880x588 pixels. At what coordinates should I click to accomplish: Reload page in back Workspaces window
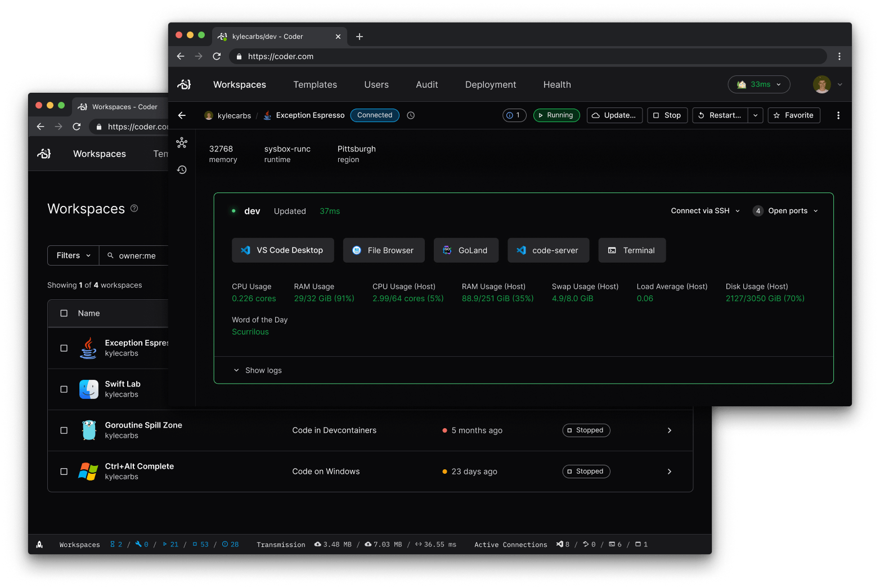coord(77,127)
